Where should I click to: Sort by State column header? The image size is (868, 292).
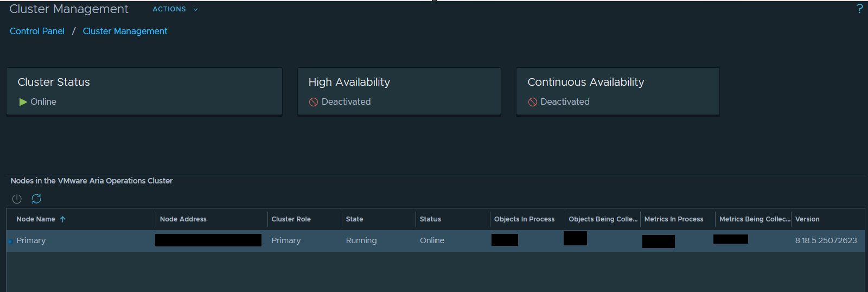pos(355,219)
